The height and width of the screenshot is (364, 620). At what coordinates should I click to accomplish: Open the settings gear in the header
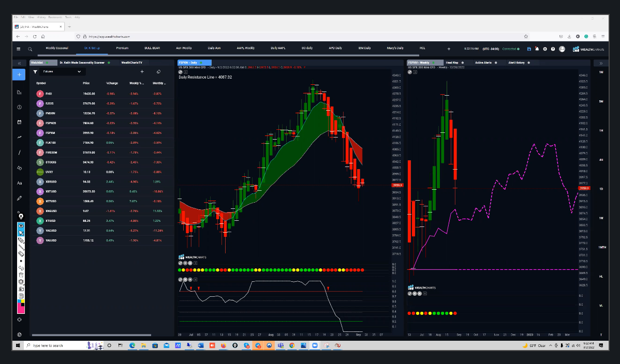(x=545, y=49)
